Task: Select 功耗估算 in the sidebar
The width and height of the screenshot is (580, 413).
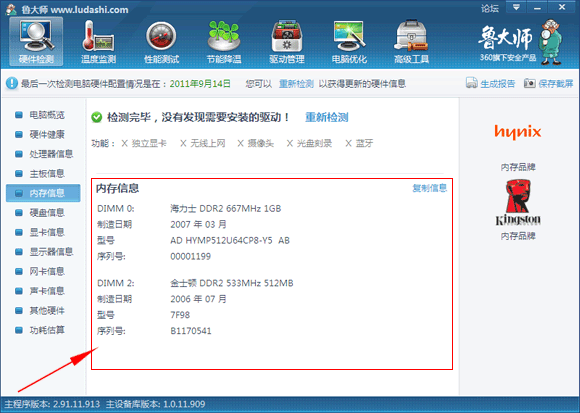Action: click(43, 330)
